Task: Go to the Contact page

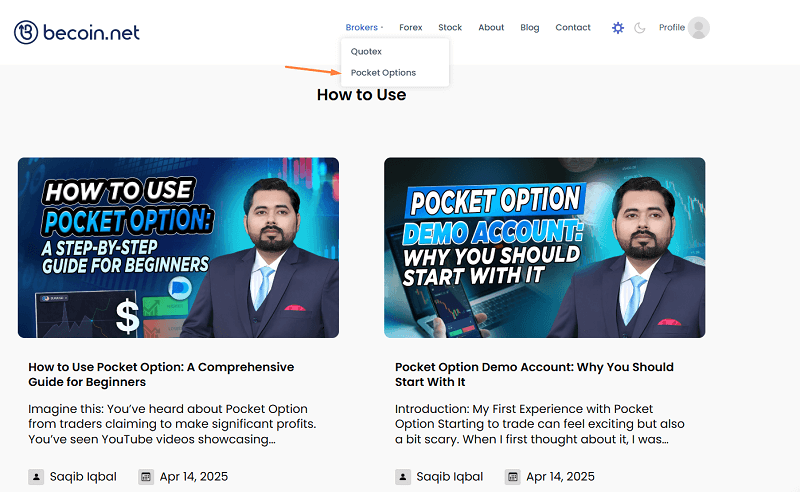Action: (572, 28)
